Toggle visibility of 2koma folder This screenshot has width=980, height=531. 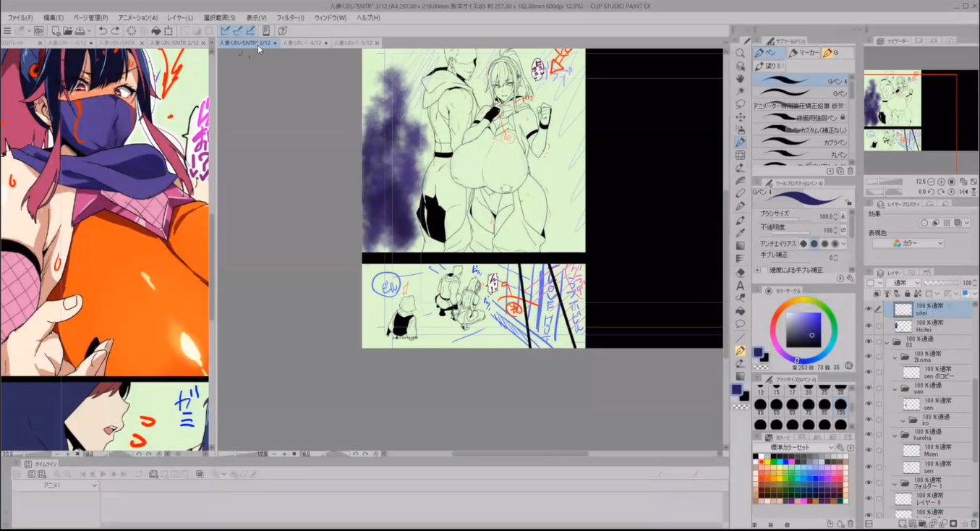click(869, 357)
